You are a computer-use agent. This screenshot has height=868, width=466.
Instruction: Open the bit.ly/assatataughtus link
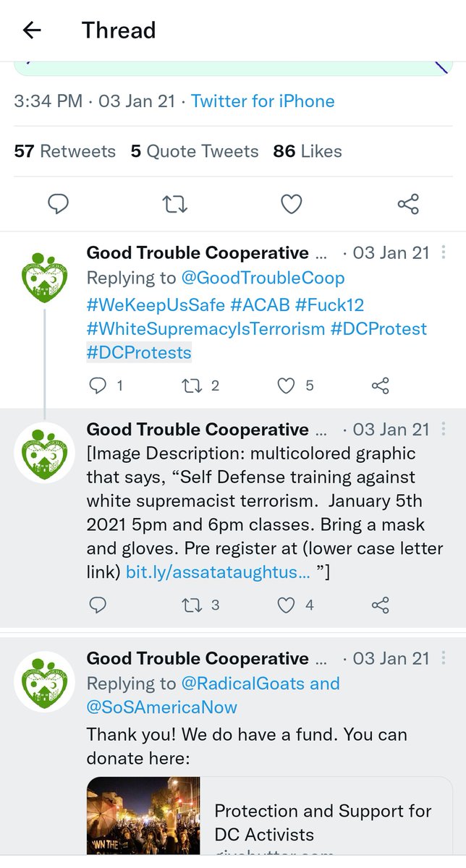(218, 572)
